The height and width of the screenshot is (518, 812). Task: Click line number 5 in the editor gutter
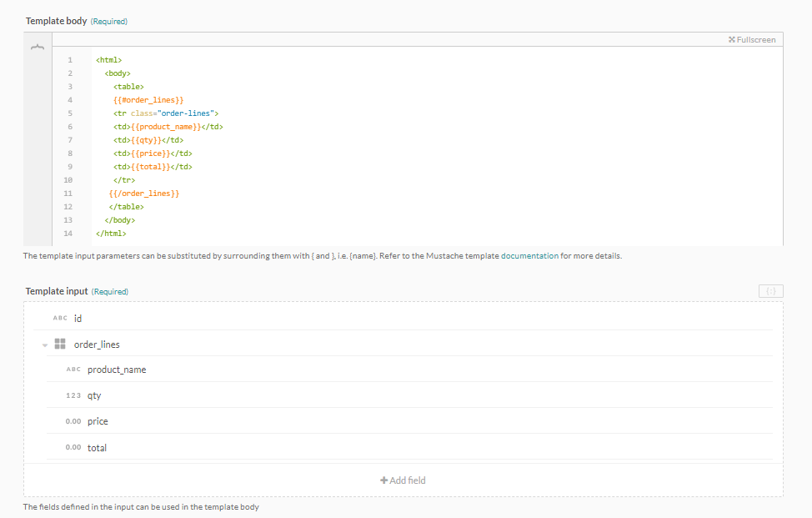pyautogui.click(x=69, y=113)
